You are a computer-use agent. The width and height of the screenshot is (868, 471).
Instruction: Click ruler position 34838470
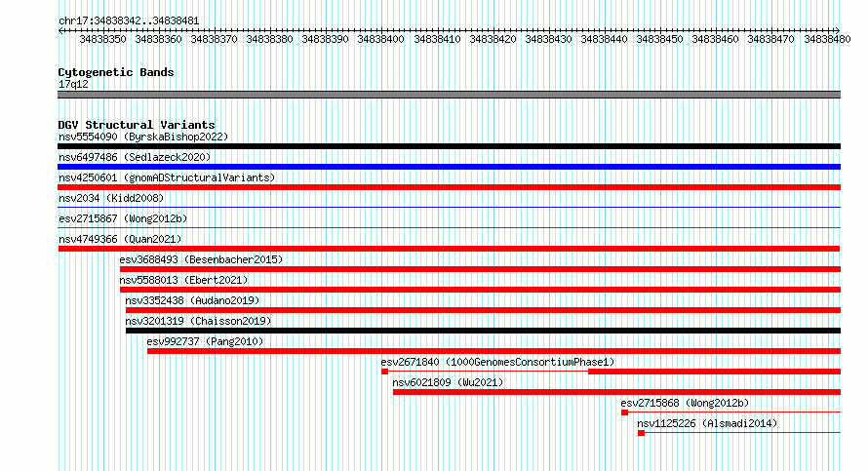770,39
